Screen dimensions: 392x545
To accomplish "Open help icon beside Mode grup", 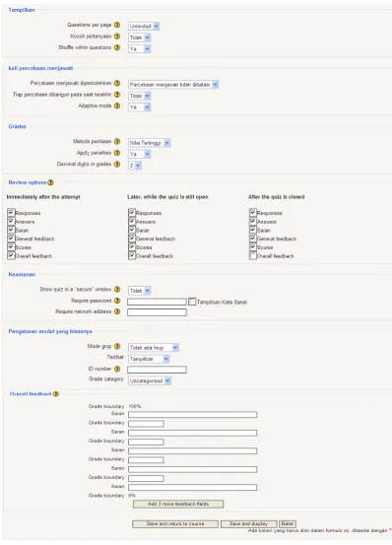I will click(x=117, y=346).
